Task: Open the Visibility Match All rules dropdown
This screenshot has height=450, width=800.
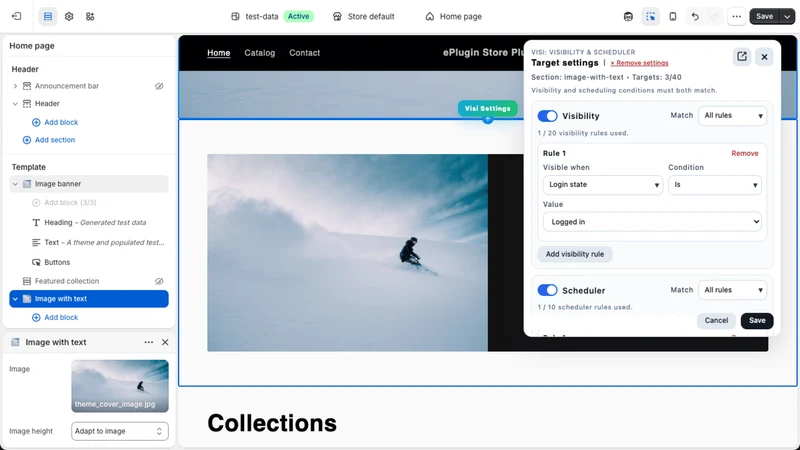Action: [732, 116]
